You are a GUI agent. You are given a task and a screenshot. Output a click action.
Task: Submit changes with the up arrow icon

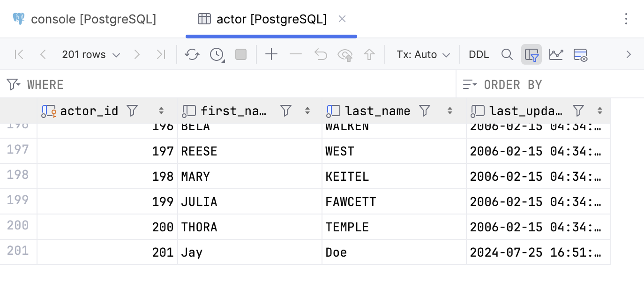[369, 54]
